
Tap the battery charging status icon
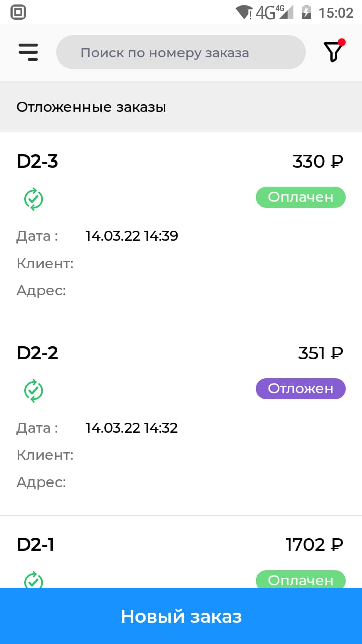pyautogui.click(x=306, y=12)
